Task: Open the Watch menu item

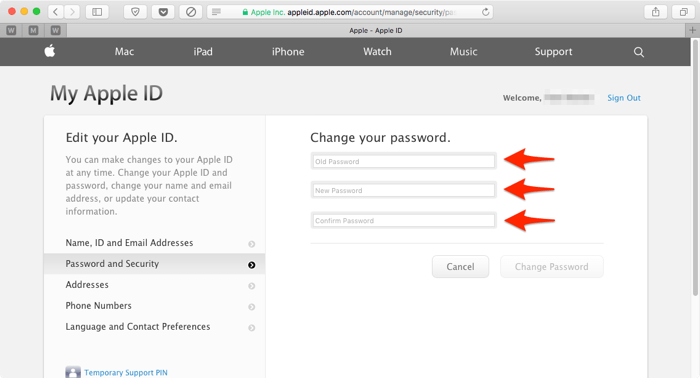Action: coord(377,52)
